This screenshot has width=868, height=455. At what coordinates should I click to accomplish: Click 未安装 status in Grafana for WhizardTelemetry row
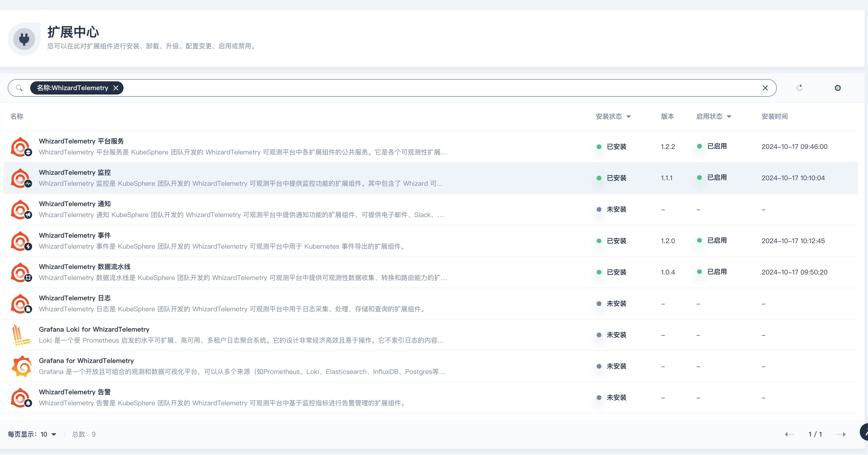coord(611,366)
